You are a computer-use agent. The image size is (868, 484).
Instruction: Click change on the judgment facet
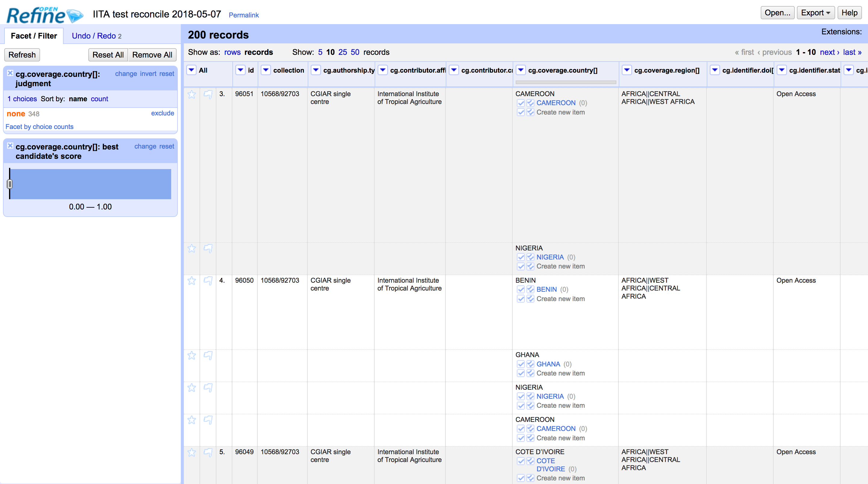click(x=126, y=74)
